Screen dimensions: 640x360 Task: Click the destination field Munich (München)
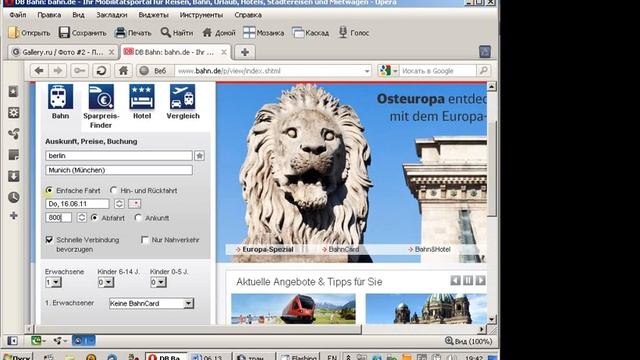point(119,170)
